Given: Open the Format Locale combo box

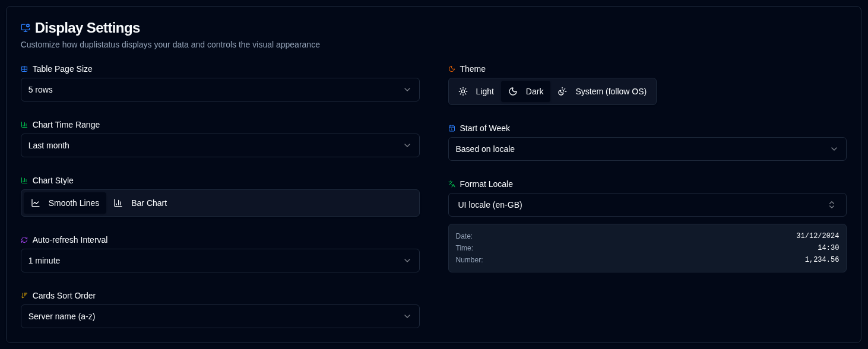Looking at the screenshot, I should [x=647, y=205].
